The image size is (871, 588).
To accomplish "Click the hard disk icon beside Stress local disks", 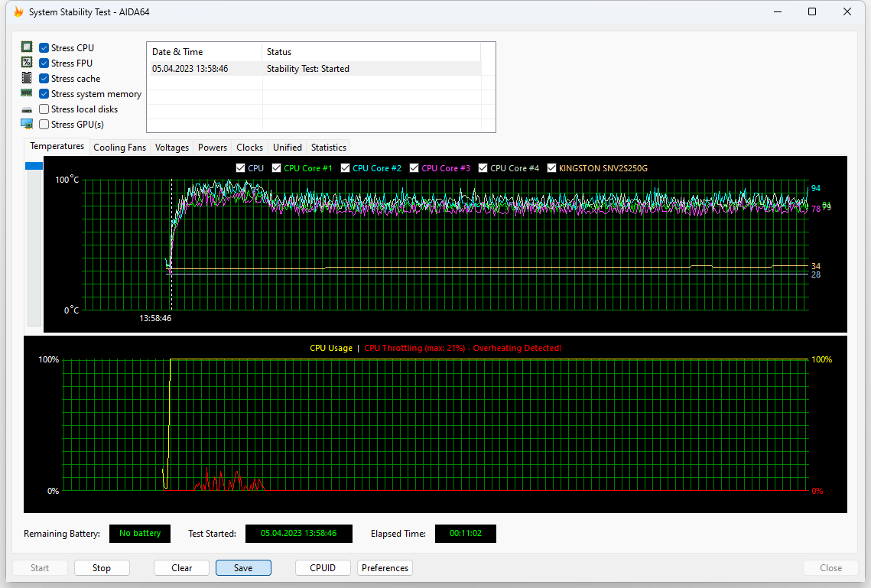I will [27, 109].
